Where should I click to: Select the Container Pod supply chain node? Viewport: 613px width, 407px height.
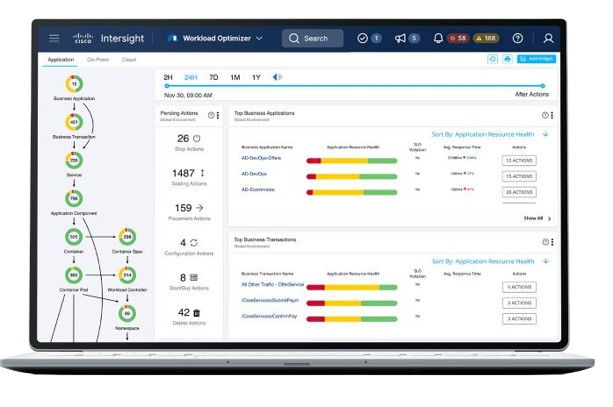tap(74, 275)
